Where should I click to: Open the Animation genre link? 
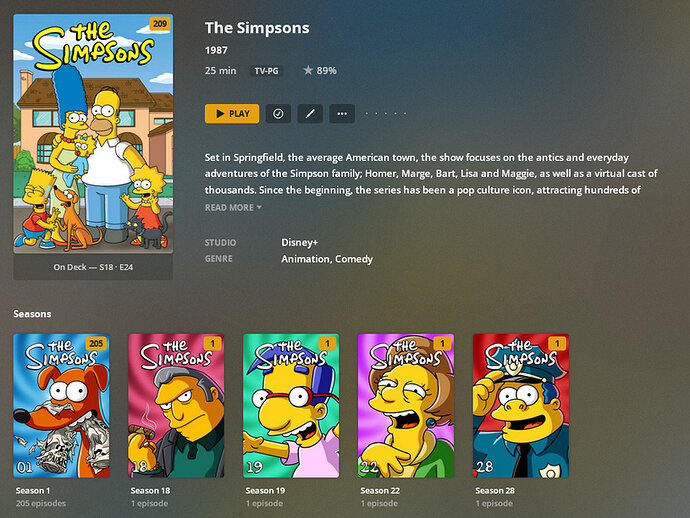click(x=306, y=259)
